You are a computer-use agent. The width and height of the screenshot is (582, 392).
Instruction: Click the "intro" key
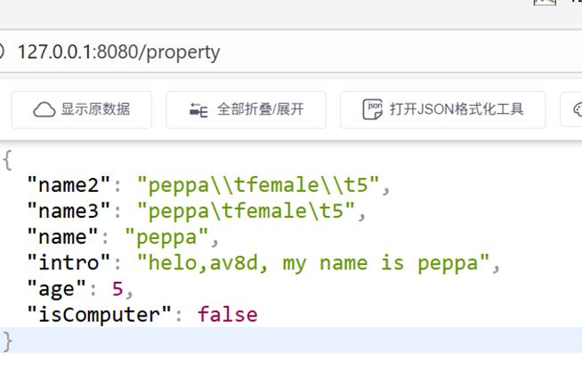pos(69,262)
